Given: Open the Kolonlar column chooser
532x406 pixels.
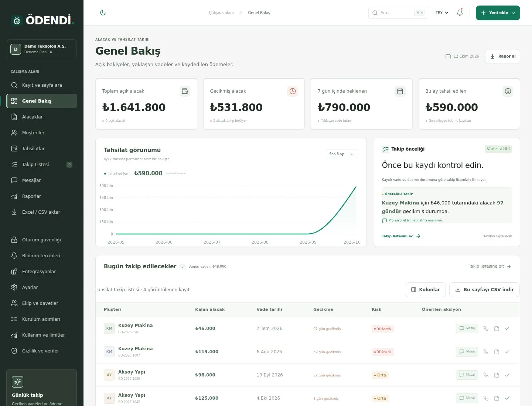Looking at the screenshot, I should pos(425,290).
